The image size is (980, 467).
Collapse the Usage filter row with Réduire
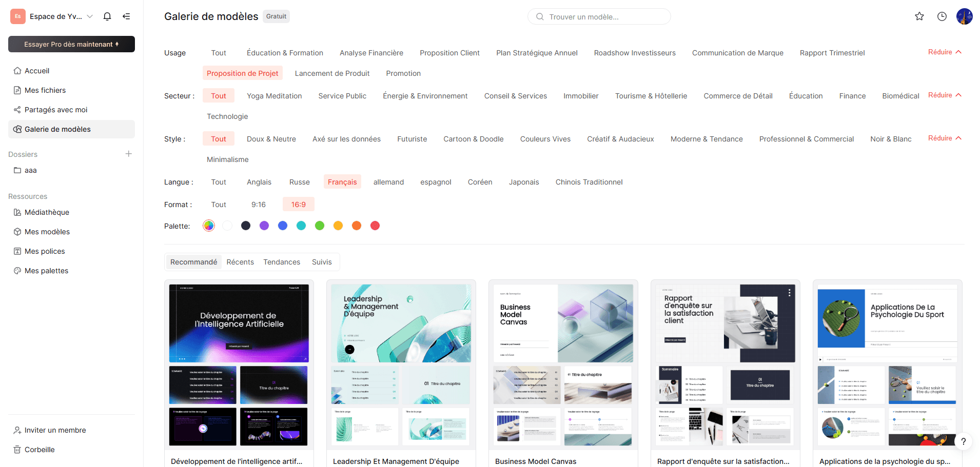945,52
